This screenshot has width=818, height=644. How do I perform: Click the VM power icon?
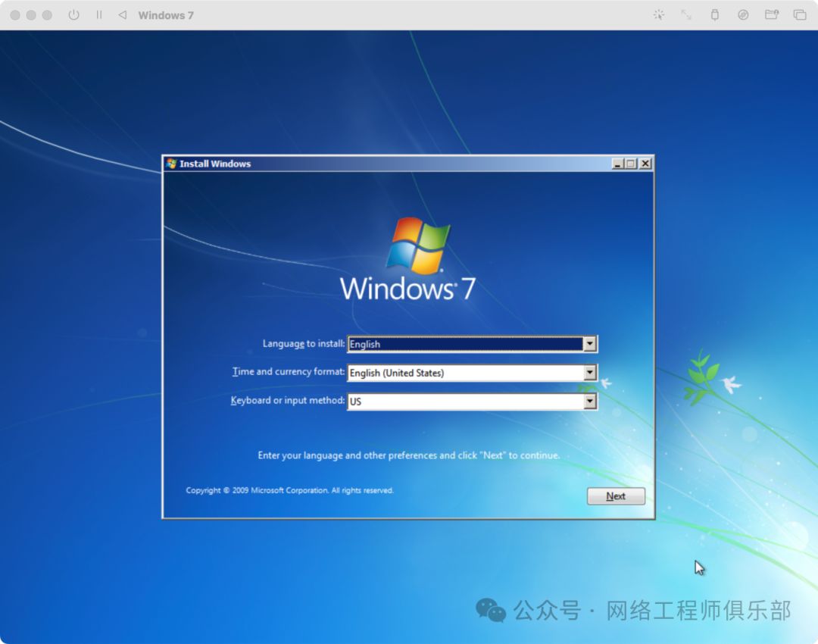[74, 15]
